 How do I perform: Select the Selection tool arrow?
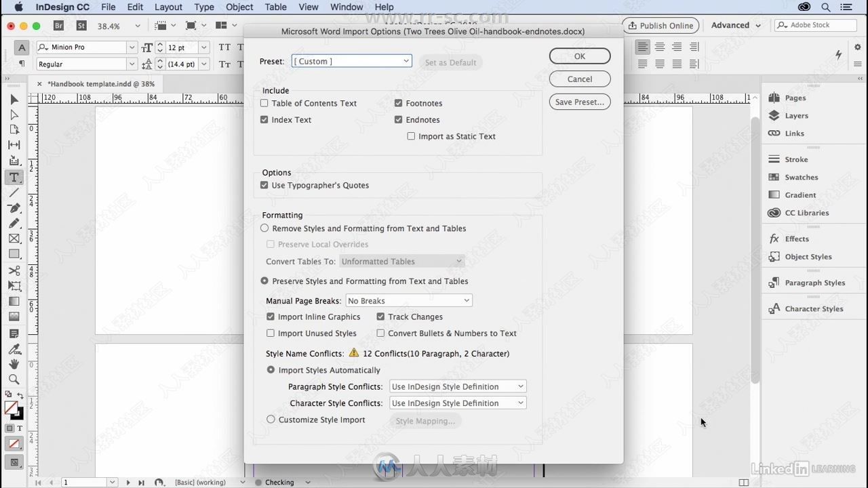pos(14,100)
